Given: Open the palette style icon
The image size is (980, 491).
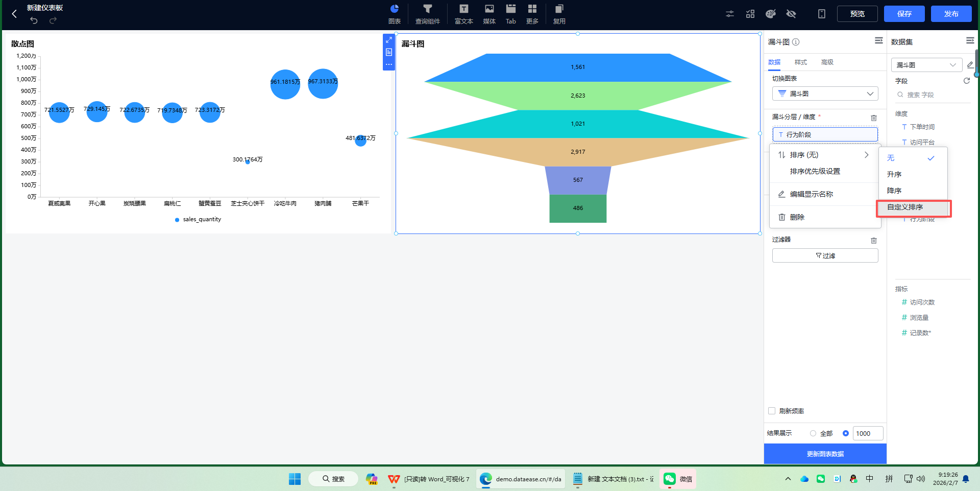Looking at the screenshot, I should pos(771,14).
